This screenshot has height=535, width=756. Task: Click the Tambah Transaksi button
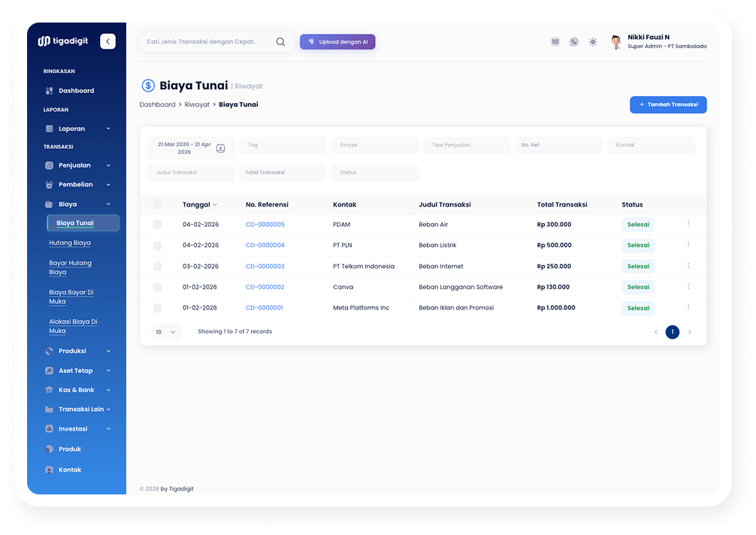coord(667,105)
